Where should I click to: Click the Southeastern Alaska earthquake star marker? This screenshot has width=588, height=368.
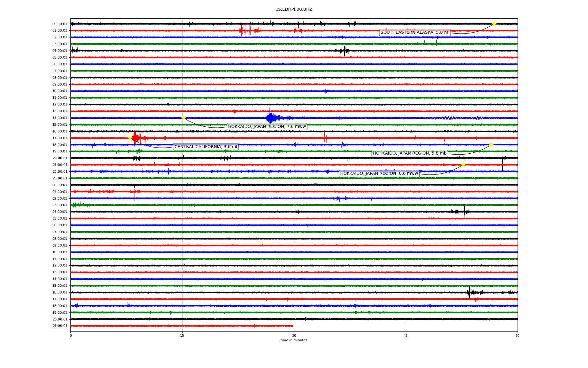point(494,24)
